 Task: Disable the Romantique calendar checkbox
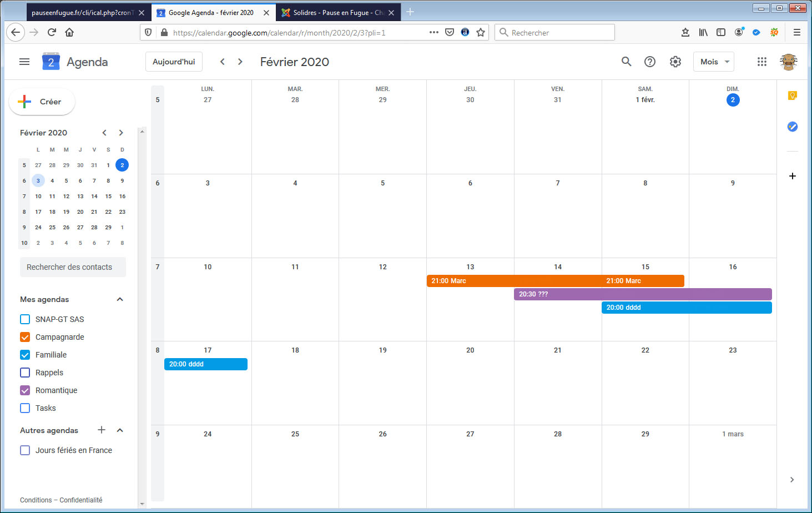(25, 390)
